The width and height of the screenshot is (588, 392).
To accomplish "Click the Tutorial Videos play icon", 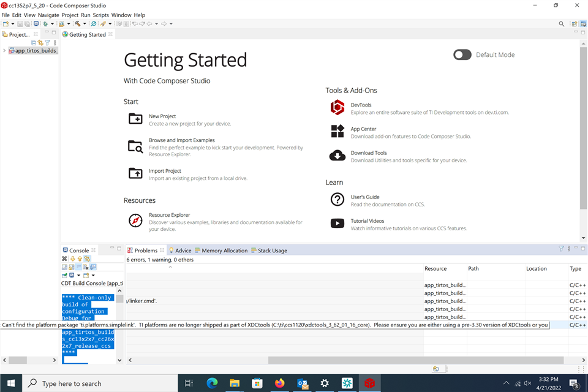I will (x=337, y=223).
